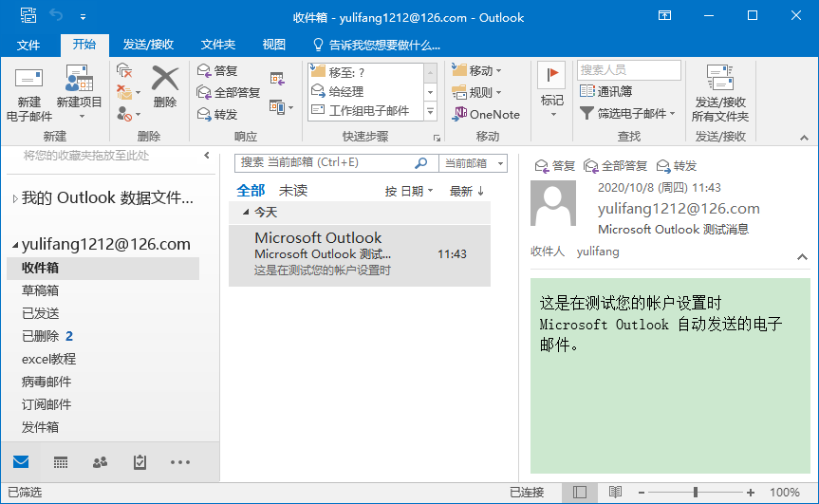Viewport: 819px width, 504px height.
Task: Show 全部 messages filter
Action: click(251, 191)
